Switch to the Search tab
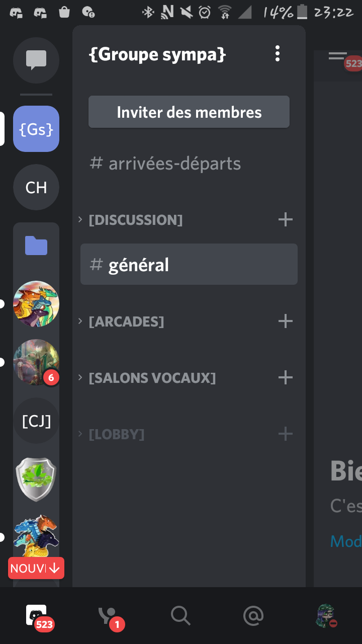Image resolution: width=362 pixels, height=644 pixels. 180,615
